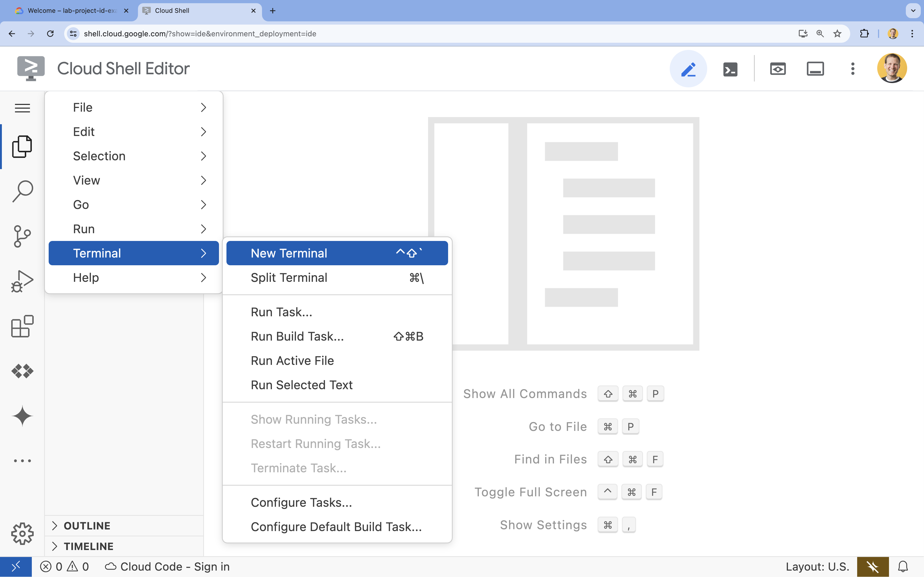Toggle the Explorer sidebar panel
The width and height of the screenshot is (924, 577).
click(23, 146)
